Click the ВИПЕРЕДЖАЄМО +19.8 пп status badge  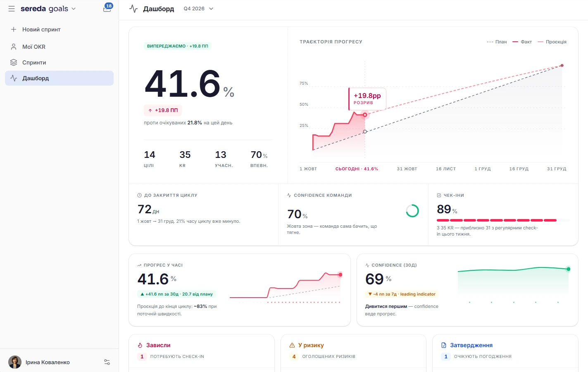(178, 46)
